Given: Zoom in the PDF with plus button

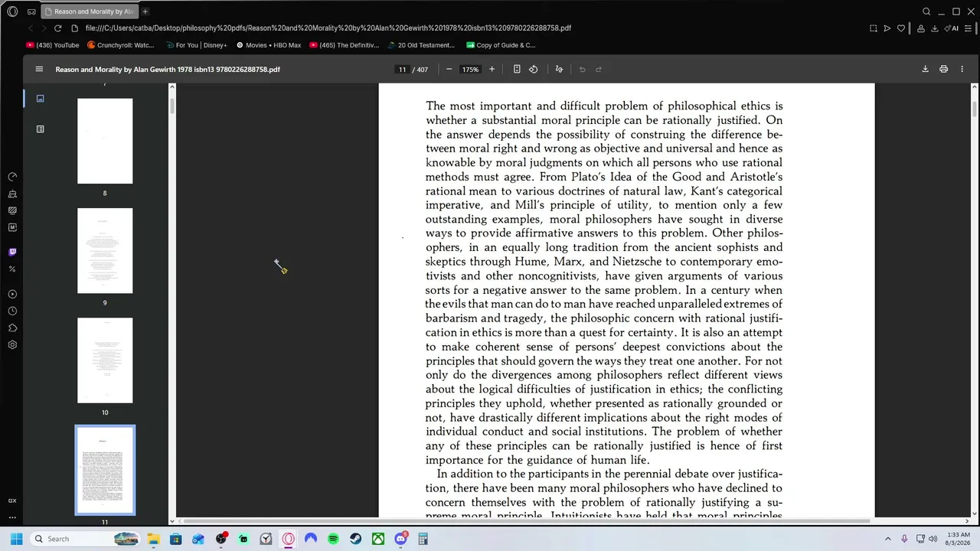Looking at the screenshot, I should coord(492,69).
